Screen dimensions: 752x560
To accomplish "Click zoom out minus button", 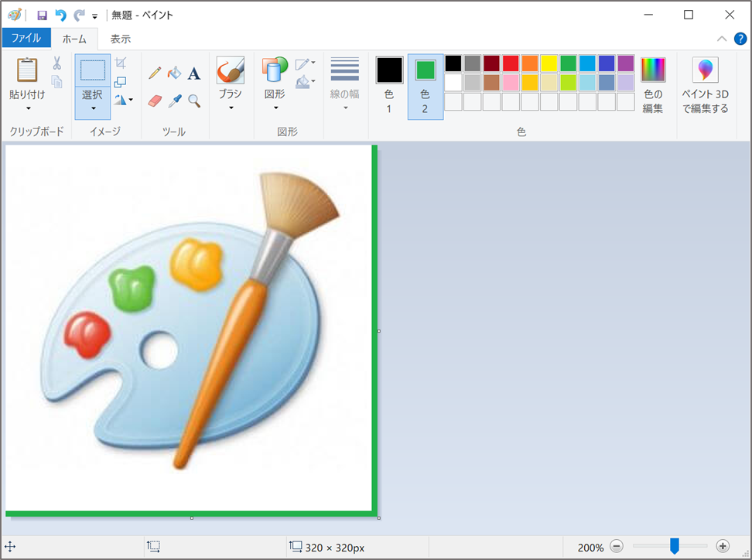I will [x=617, y=546].
